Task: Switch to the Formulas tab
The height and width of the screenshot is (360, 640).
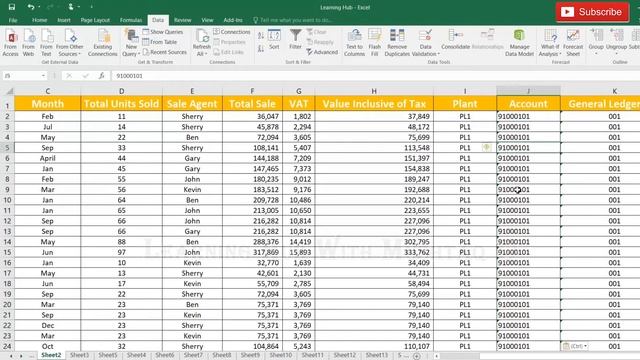Action: [131, 20]
